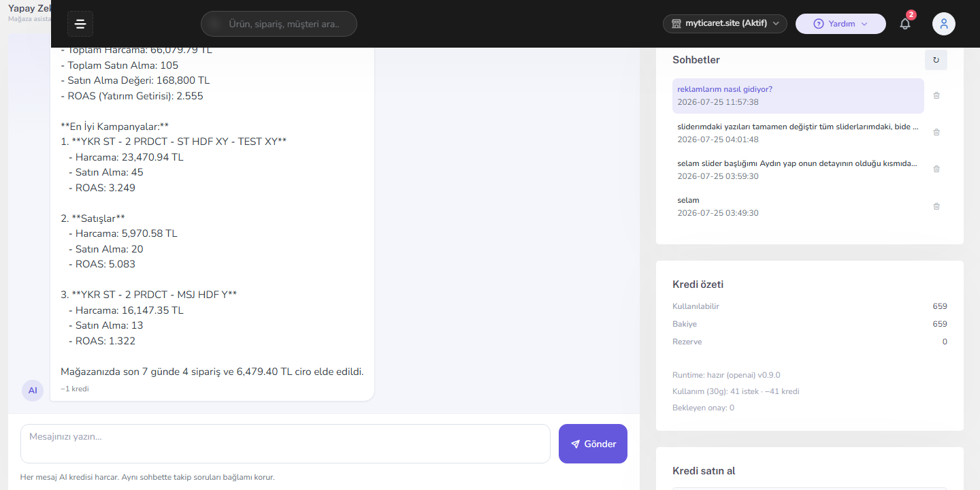980x490 pixels.
Task: Click the "Mağazanızda son 7 günde" summary line
Action: pos(212,372)
